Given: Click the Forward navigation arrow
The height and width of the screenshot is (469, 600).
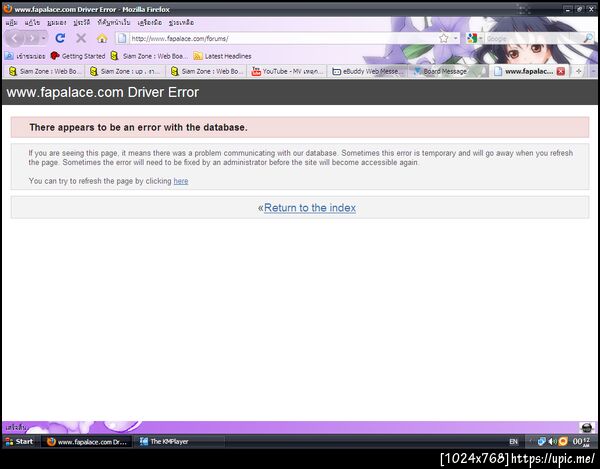Looking at the screenshot, I should click(x=32, y=38).
